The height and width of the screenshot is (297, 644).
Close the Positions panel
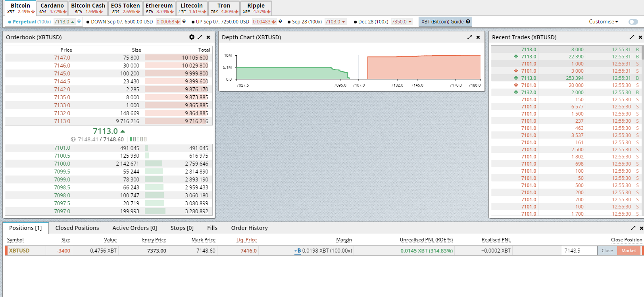click(x=642, y=228)
